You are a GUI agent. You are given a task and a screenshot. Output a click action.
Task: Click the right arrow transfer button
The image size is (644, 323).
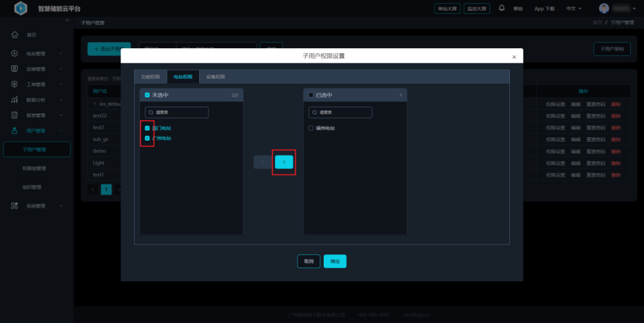(x=284, y=162)
